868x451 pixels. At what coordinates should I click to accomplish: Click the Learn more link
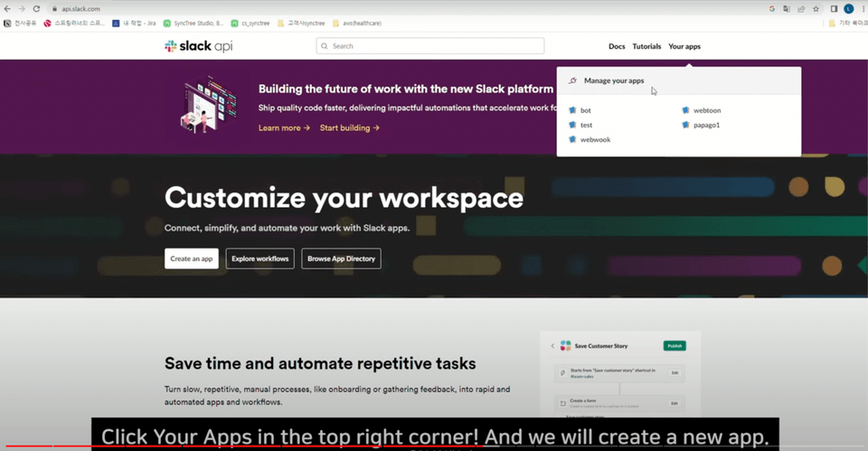pyautogui.click(x=284, y=127)
